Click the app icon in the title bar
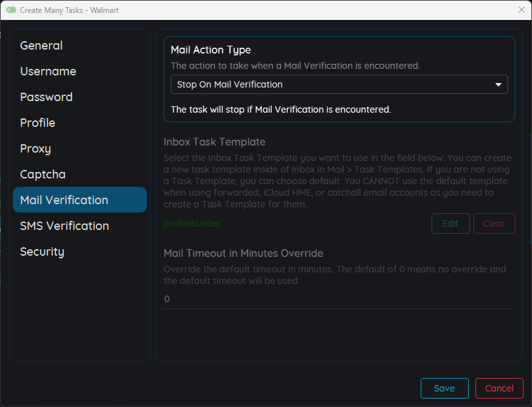 pyautogui.click(x=11, y=10)
